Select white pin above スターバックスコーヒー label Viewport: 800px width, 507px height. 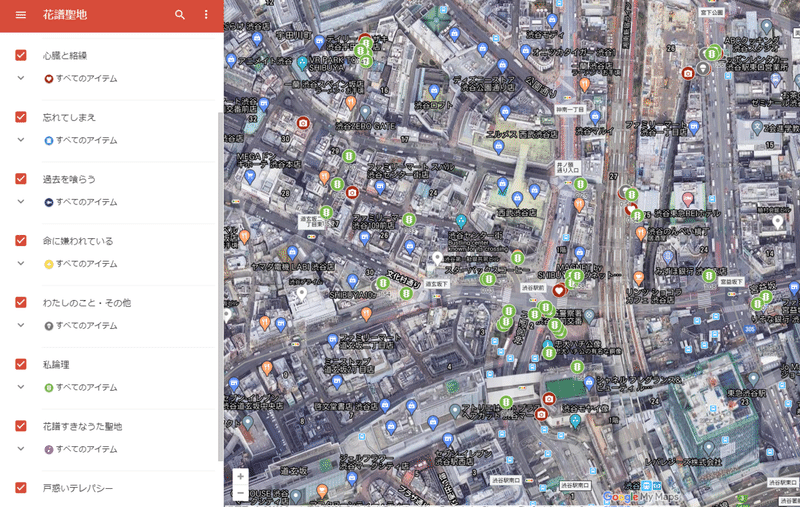pyautogui.click(x=437, y=258)
